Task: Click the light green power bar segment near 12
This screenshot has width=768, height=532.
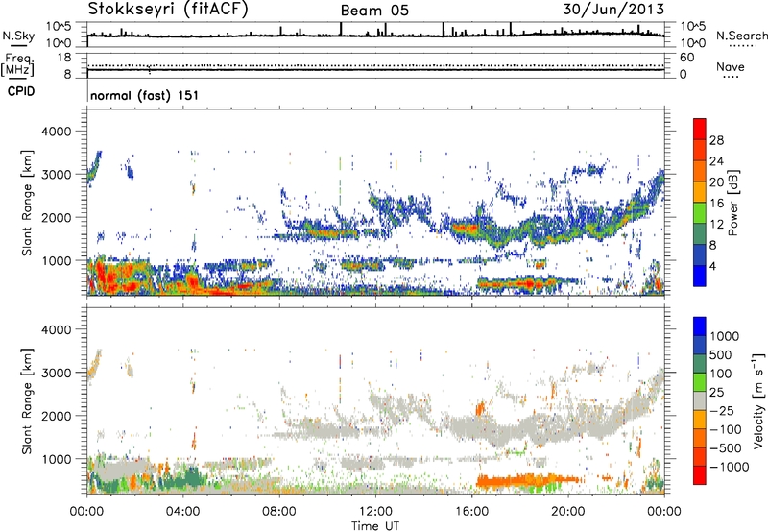Action: 700,212
